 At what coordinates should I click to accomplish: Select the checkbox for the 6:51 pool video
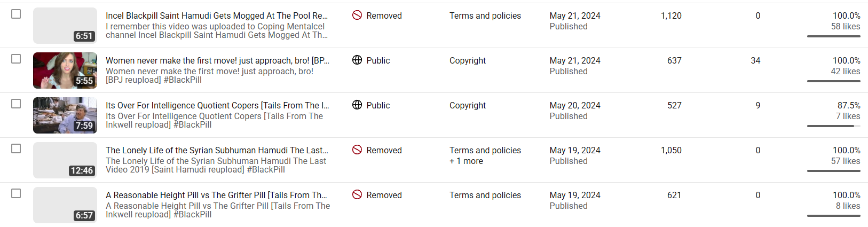pyautogui.click(x=16, y=14)
